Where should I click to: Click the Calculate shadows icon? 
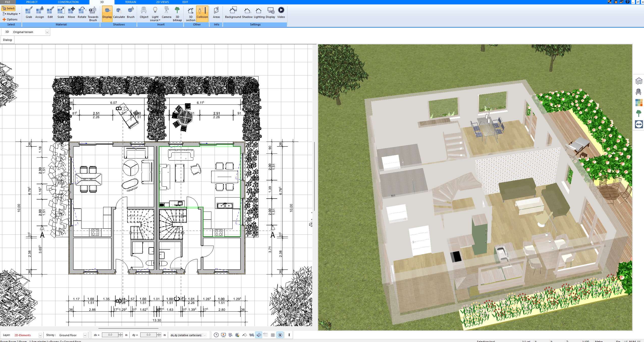click(x=119, y=13)
